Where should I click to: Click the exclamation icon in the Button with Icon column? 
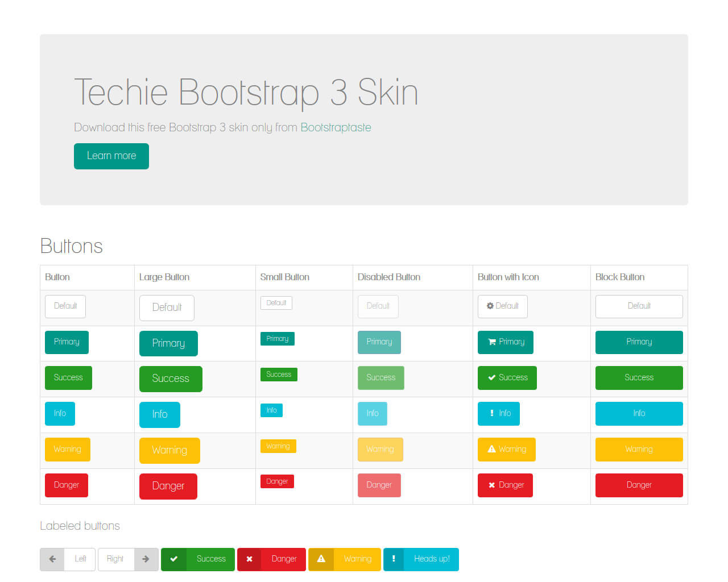tap(492, 413)
